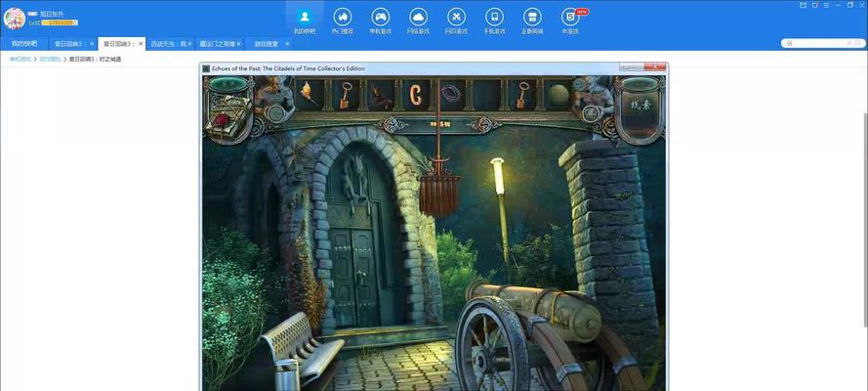Click the page vertical scrollbar
Screen dimensions: 868x391
[x=865, y=219]
